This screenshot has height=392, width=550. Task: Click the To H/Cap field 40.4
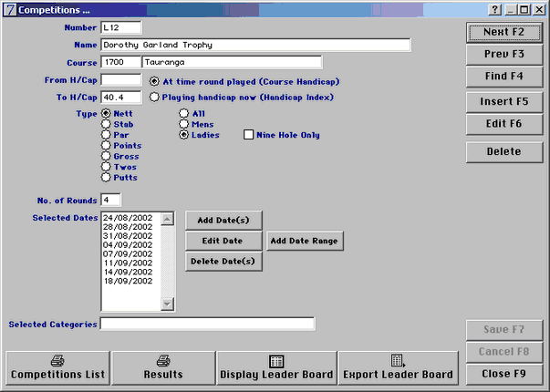tap(121, 98)
